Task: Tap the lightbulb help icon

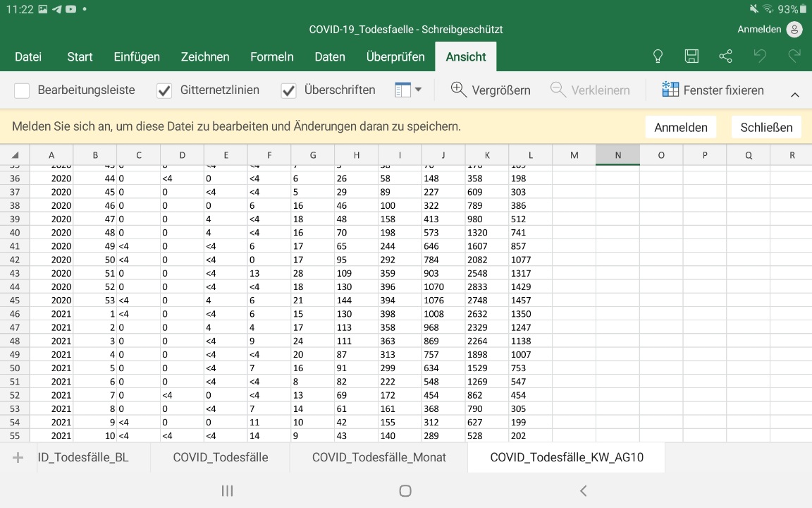Action: [x=658, y=56]
